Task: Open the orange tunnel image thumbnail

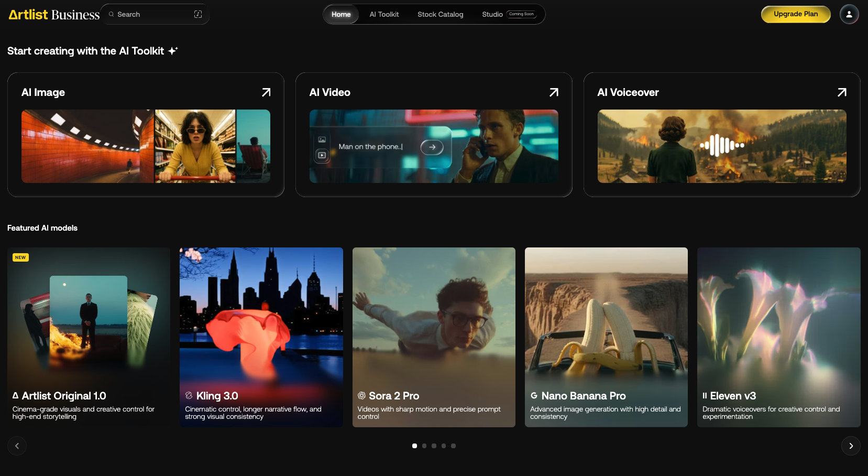Action: tap(88, 146)
